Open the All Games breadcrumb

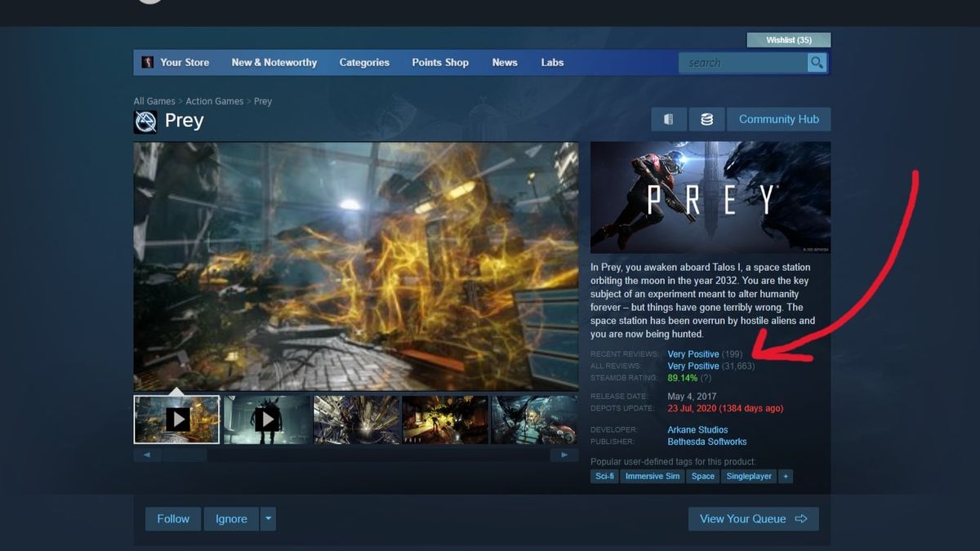154,101
